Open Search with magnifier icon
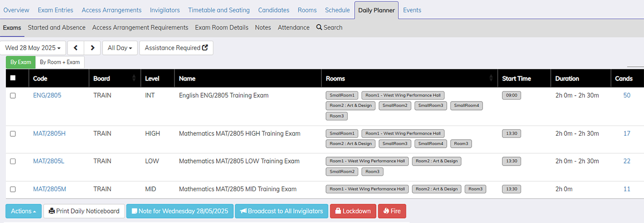Image resolution: width=644 pixels, height=223 pixels. coord(329,28)
